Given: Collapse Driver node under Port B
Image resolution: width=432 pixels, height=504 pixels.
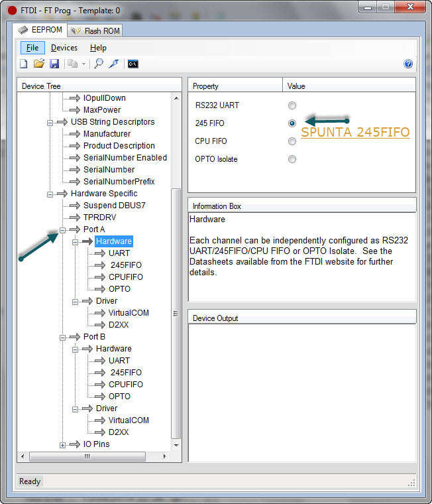Looking at the screenshot, I should point(75,409).
